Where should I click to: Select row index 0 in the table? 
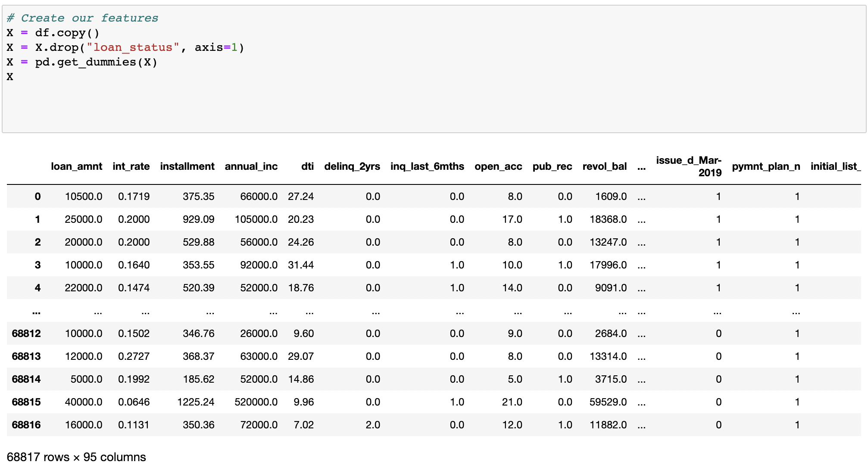[x=37, y=196]
